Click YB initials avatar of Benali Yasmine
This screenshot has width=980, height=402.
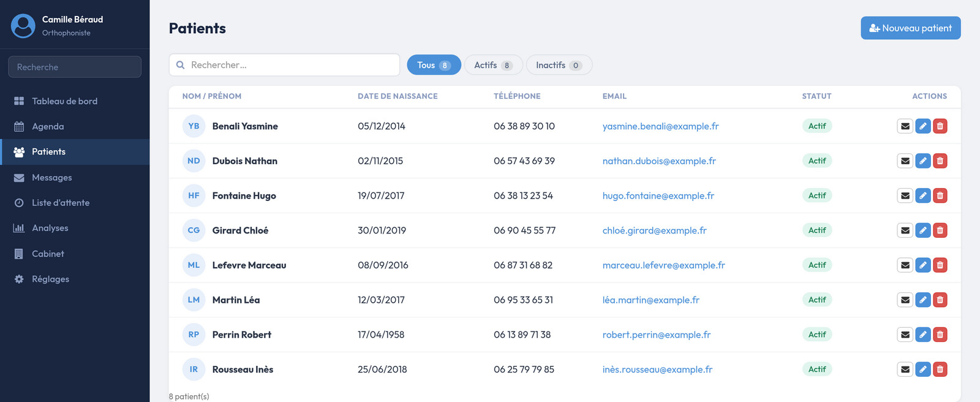[x=194, y=126]
